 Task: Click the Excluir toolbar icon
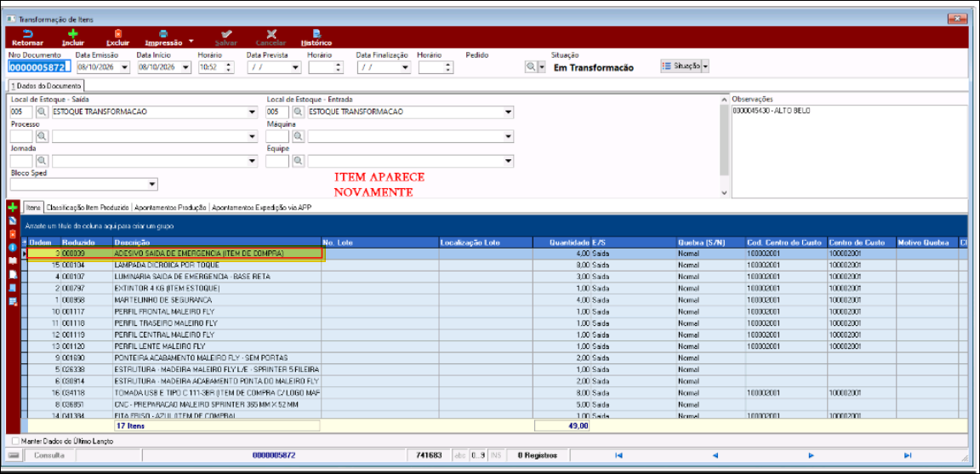(117, 33)
